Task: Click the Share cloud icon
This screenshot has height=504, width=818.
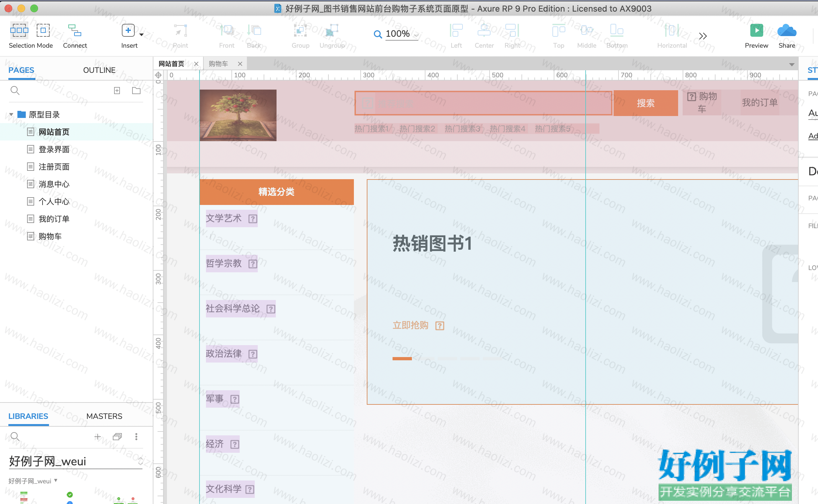Action: [x=787, y=30]
